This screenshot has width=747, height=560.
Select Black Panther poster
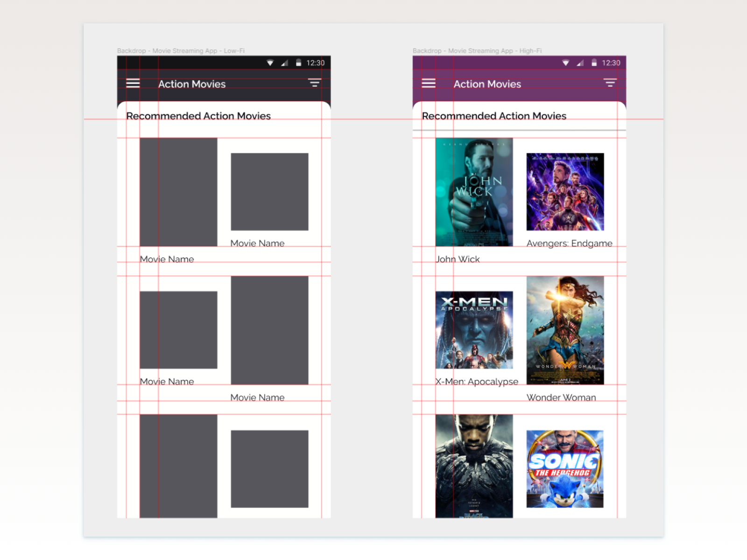(474, 466)
